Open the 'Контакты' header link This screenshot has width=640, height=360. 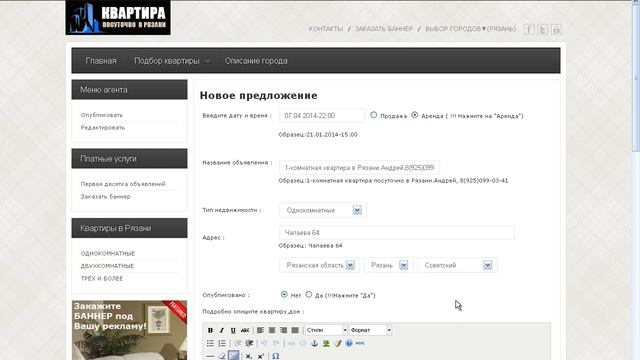point(326,29)
